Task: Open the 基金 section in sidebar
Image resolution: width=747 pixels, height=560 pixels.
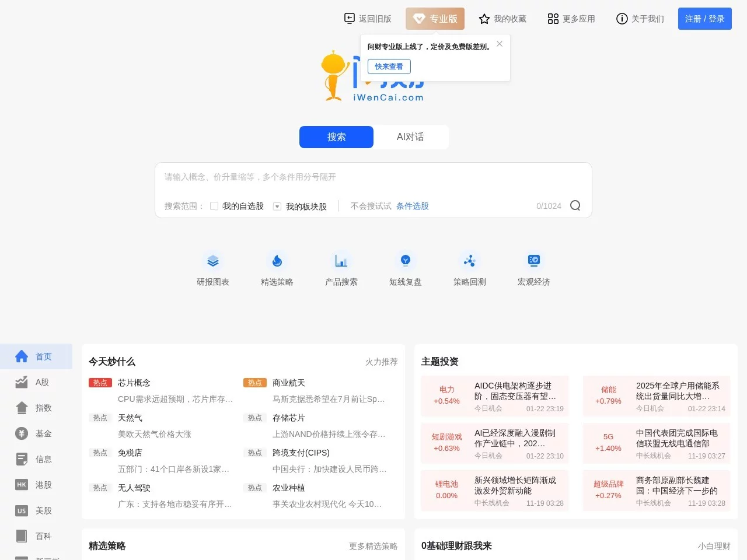Action: click(36, 433)
